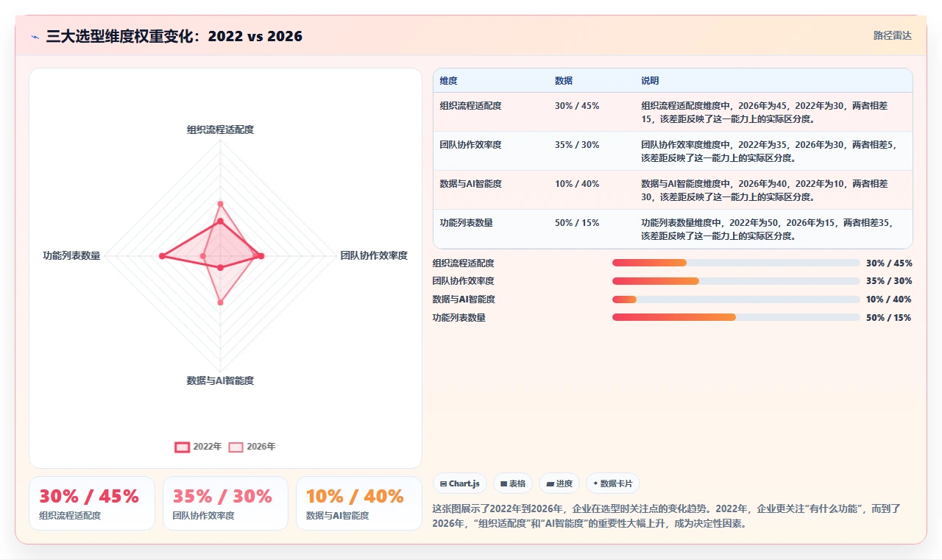
Task: Click the 团队协作效率度 progress bar
Action: (x=736, y=281)
